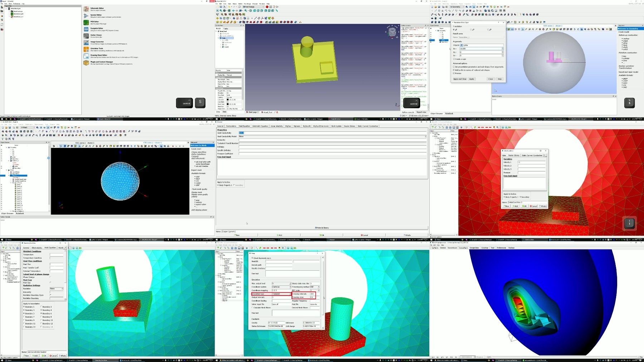Switch to NoteBook tab in Salome Geometry
This screenshot has height=362, width=644.
pyautogui.click(x=449, y=114)
